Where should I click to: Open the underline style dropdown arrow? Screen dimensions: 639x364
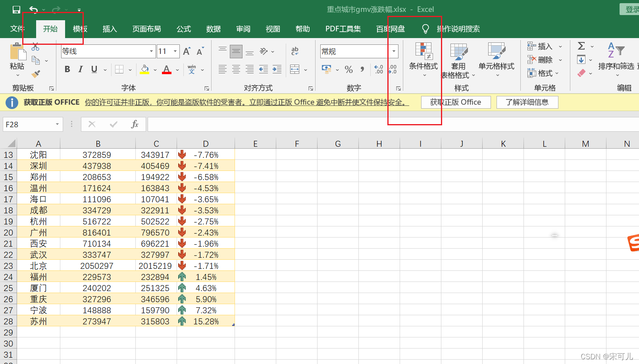105,70
